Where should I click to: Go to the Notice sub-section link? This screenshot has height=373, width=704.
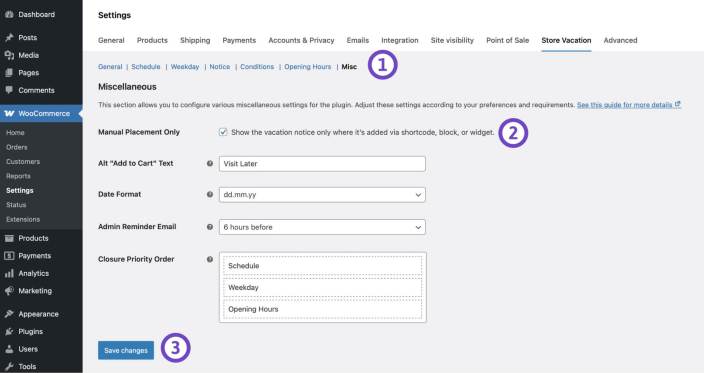click(220, 66)
